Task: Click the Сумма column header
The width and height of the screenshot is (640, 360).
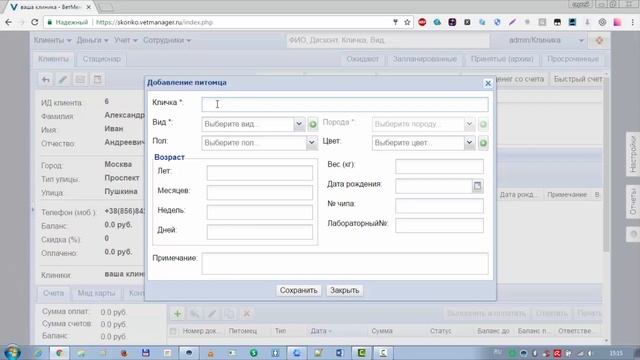Action: [x=382, y=331]
